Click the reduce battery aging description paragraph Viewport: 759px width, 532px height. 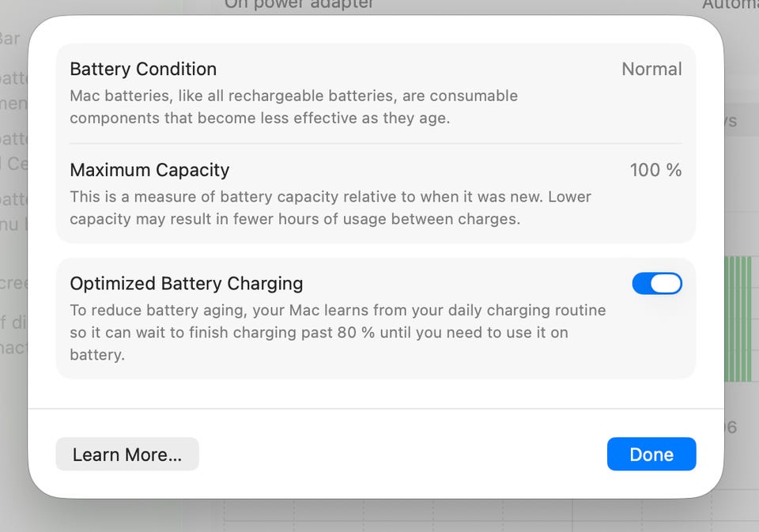pos(338,332)
